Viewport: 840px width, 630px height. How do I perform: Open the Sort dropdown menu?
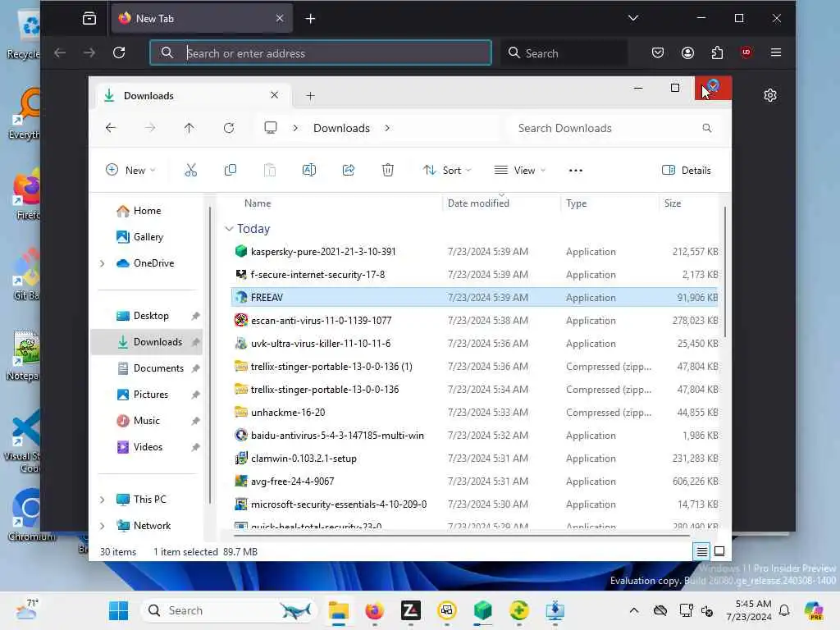447,171
